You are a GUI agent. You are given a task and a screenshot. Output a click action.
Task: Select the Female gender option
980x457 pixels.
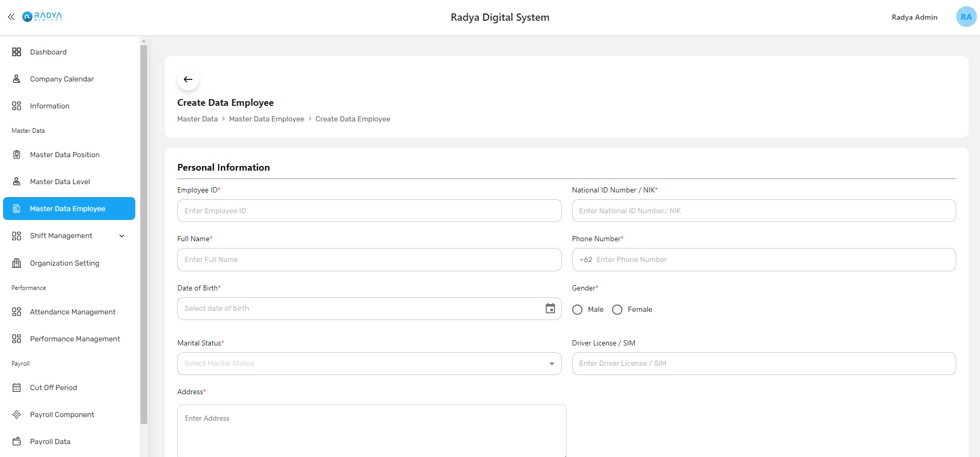(617, 310)
